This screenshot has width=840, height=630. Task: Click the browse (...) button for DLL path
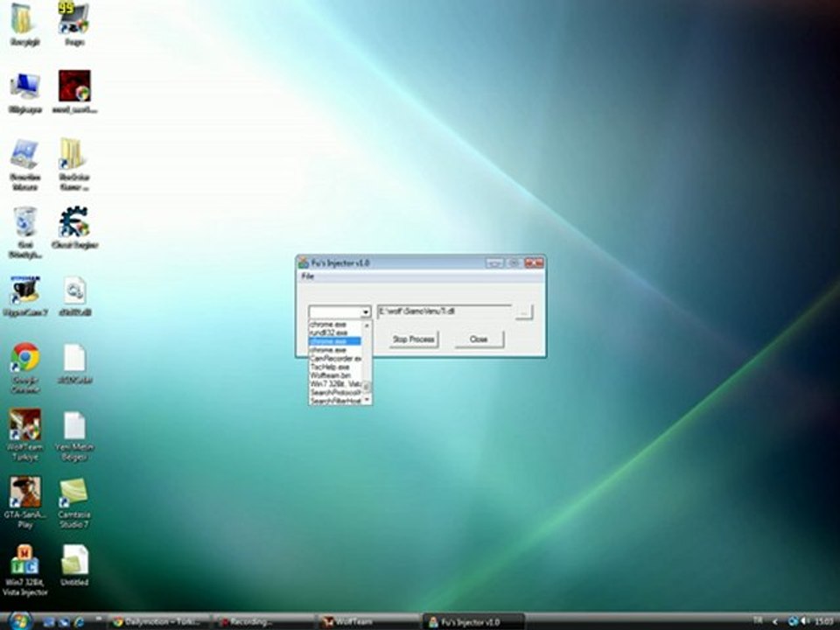524,311
